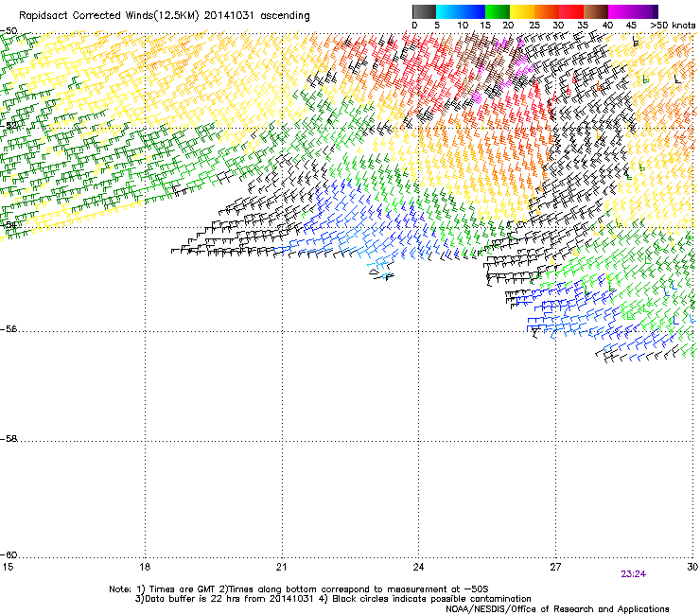This screenshot has height=615, width=700.
Task: Click the note line about 'Times are GMT'
Action: coord(299,589)
